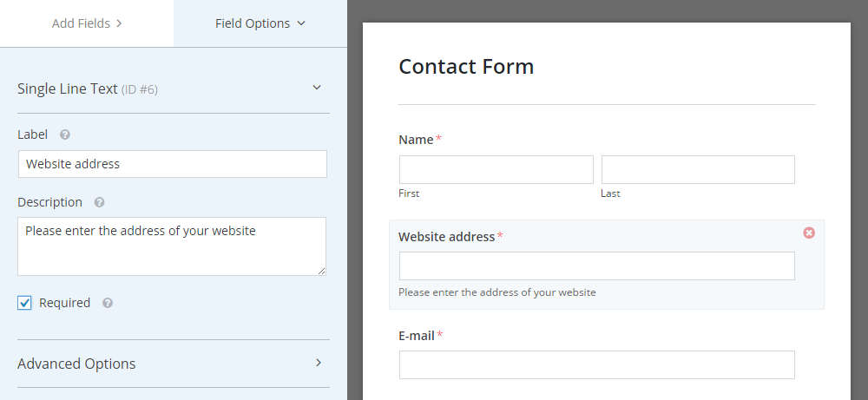Click the Description help question mark icon
The height and width of the screenshot is (400, 868).
(x=99, y=202)
